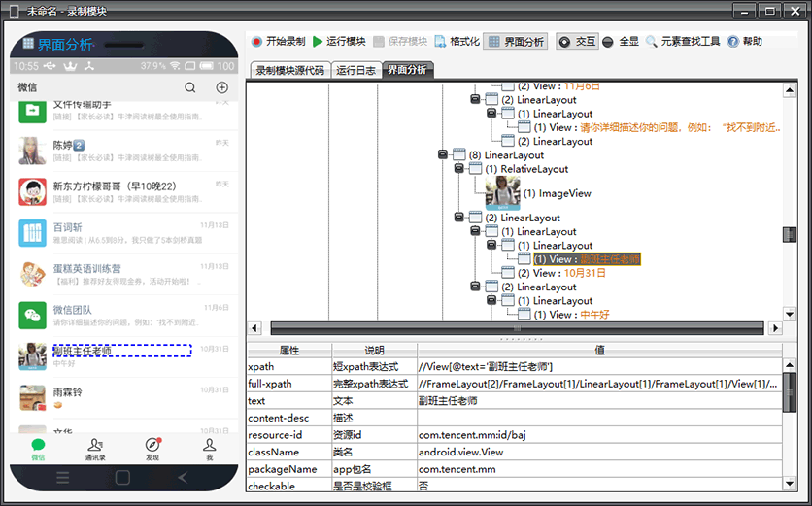Image resolution: width=812 pixels, height=506 pixels.
Task: Toggle the 界面分析 toolbar button
Action: [516, 42]
